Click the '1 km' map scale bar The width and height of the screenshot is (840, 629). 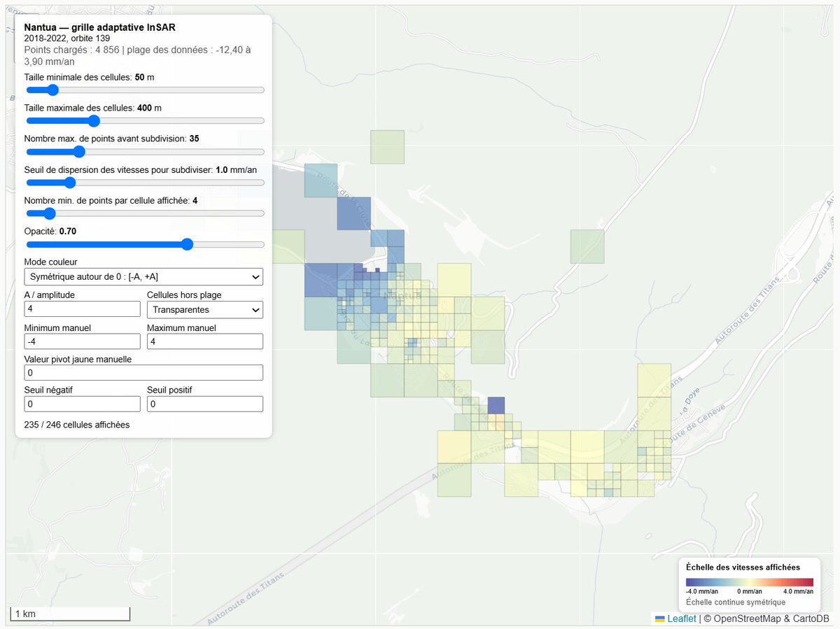coord(69,614)
